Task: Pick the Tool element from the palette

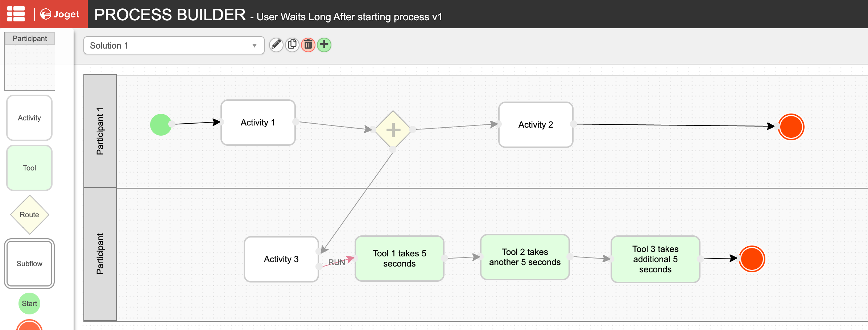Action: coord(29,168)
